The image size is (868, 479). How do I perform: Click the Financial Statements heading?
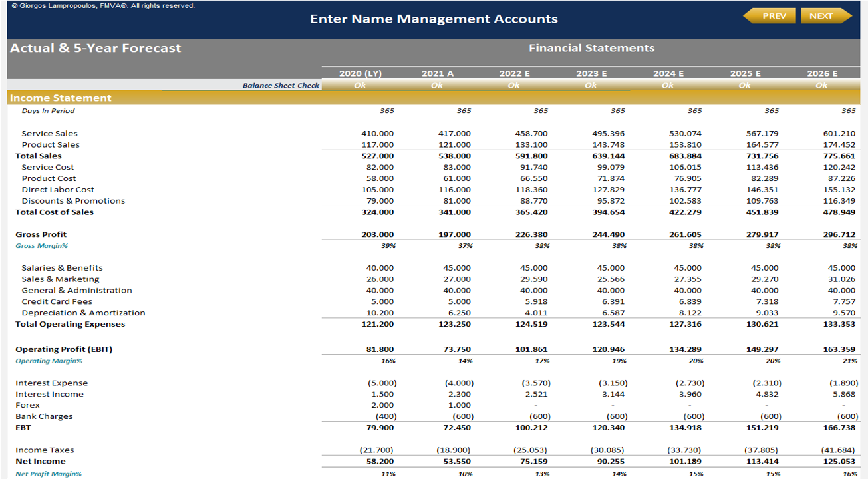click(x=591, y=48)
